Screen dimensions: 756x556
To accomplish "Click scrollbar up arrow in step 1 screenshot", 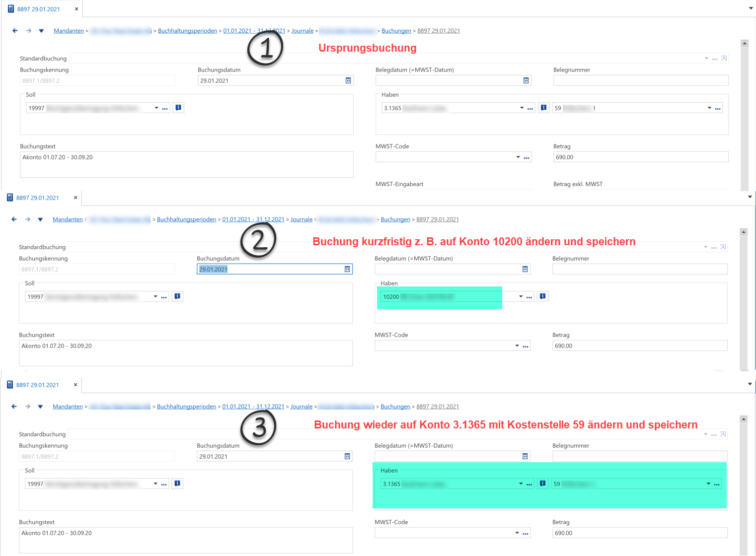I will point(744,44).
